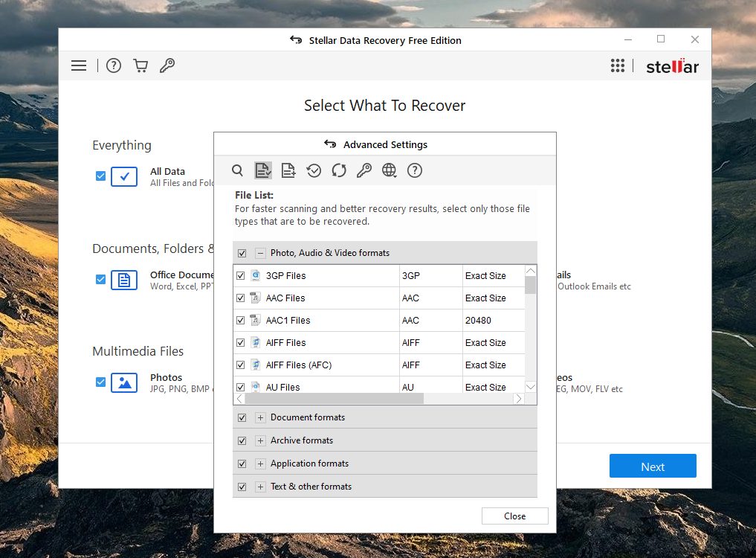This screenshot has height=558, width=756.
Task: Click the blue Next button
Action: (x=653, y=466)
